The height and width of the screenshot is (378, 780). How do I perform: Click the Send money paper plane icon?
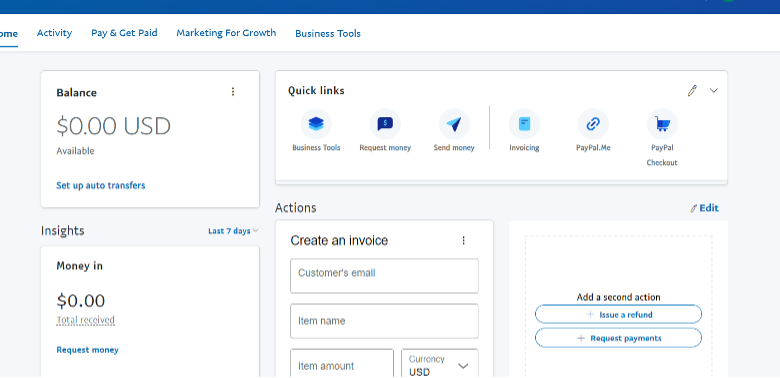point(454,124)
